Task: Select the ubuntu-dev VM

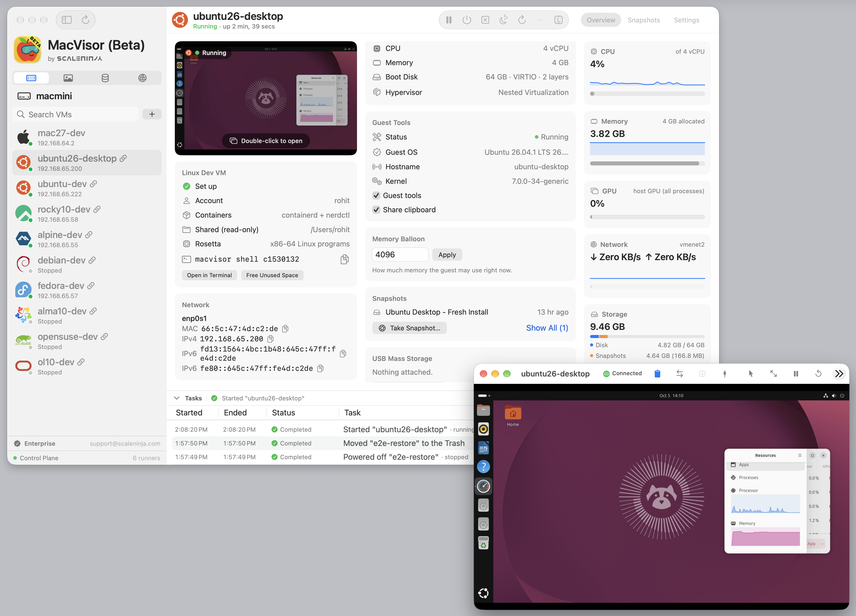Action: pyautogui.click(x=87, y=188)
